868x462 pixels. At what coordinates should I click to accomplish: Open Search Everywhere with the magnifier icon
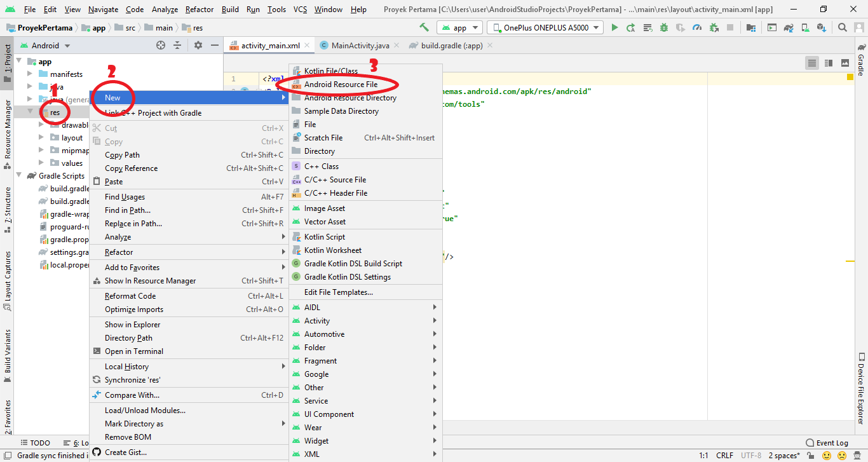click(x=842, y=28)
